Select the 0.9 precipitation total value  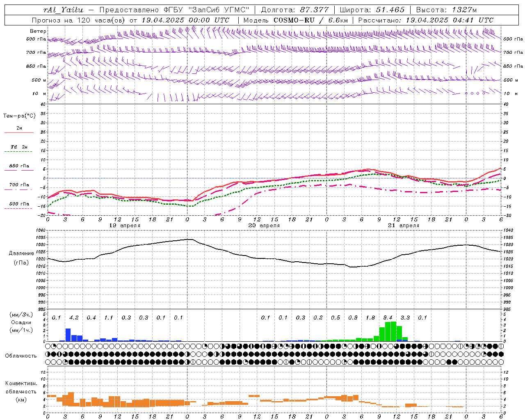pos(353,318)
